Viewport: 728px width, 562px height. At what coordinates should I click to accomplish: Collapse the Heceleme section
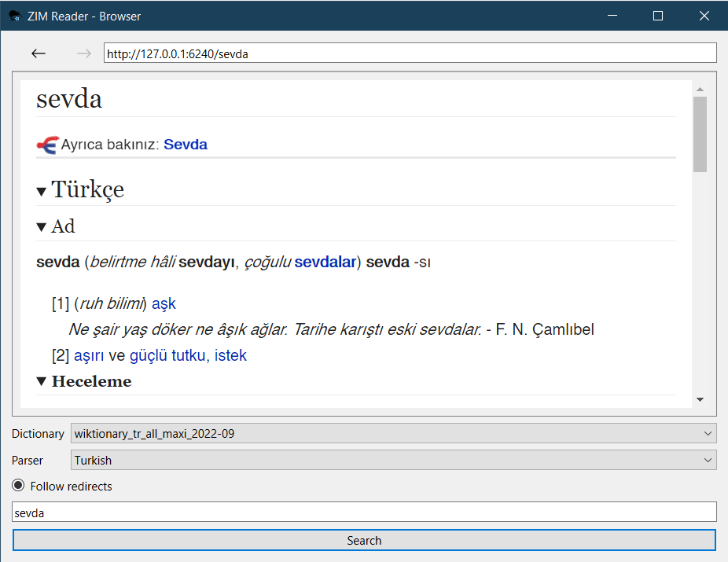tap(42, 382)
